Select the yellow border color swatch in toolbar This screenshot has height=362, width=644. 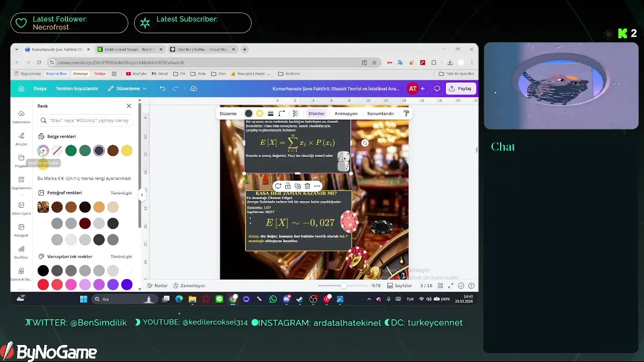(260, 114)
